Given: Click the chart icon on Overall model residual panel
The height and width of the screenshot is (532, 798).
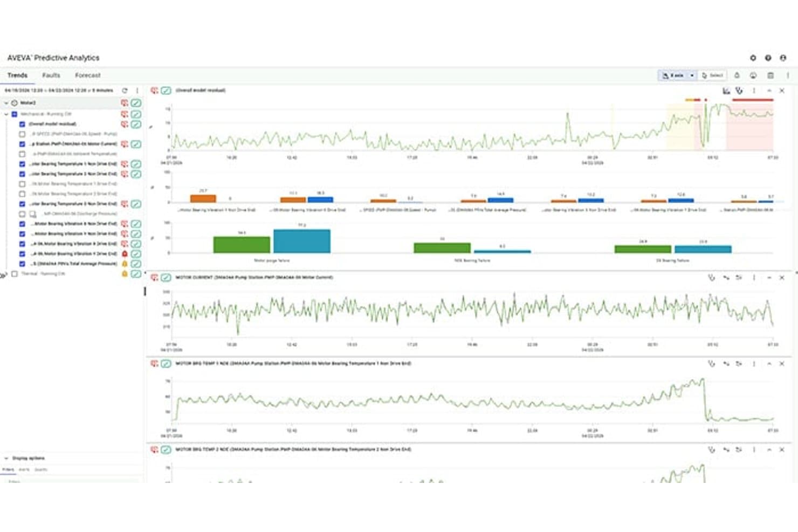Looking at the screenshot, I should (x=726, y=91).
